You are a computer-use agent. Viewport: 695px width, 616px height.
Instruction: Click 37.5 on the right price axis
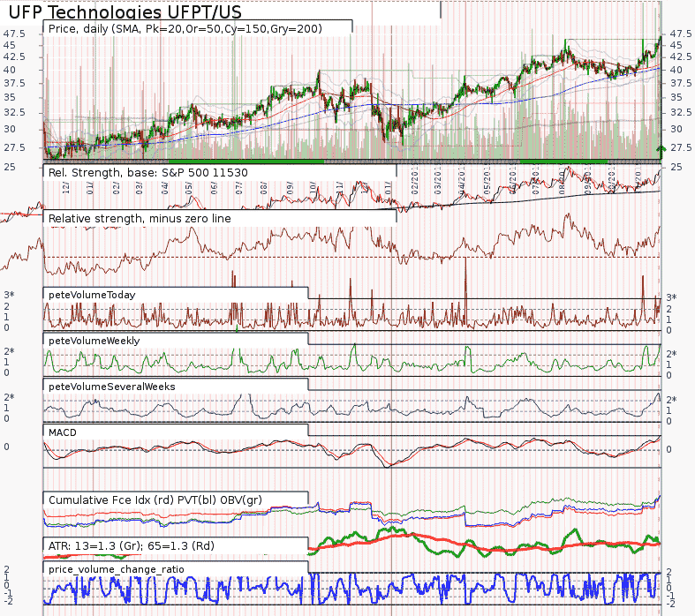click(x=681, y=83)
